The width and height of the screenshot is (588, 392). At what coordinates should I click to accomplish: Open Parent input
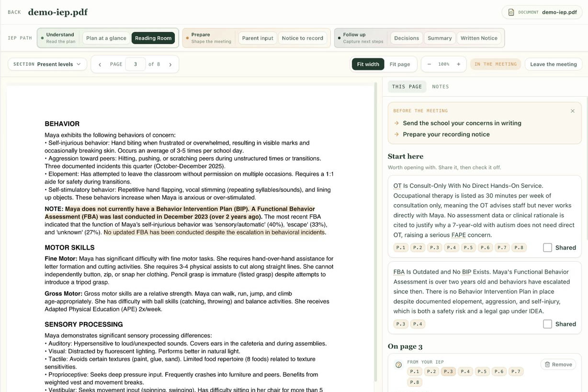(x=258, y=38)
